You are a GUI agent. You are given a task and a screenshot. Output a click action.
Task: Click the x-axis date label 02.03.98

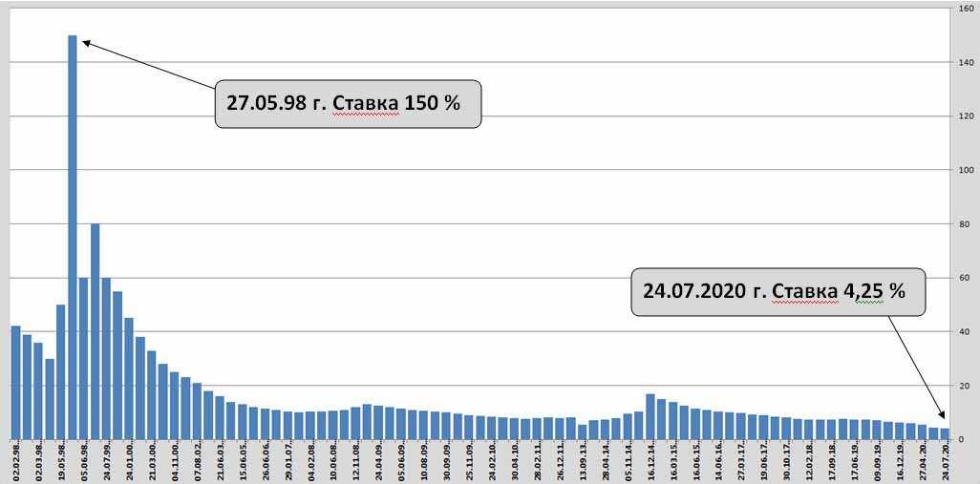(39, 461)
